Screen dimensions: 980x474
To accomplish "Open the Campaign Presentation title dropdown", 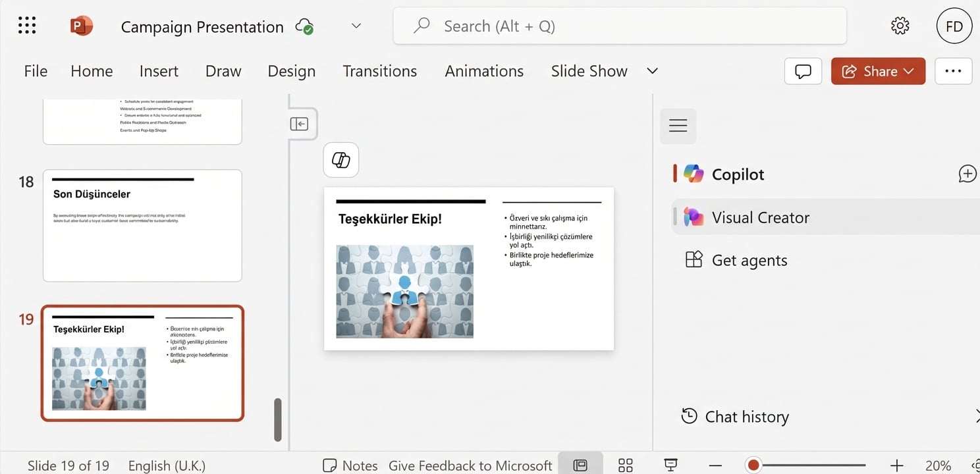I will pyautogui.click(x=356, y=26).
